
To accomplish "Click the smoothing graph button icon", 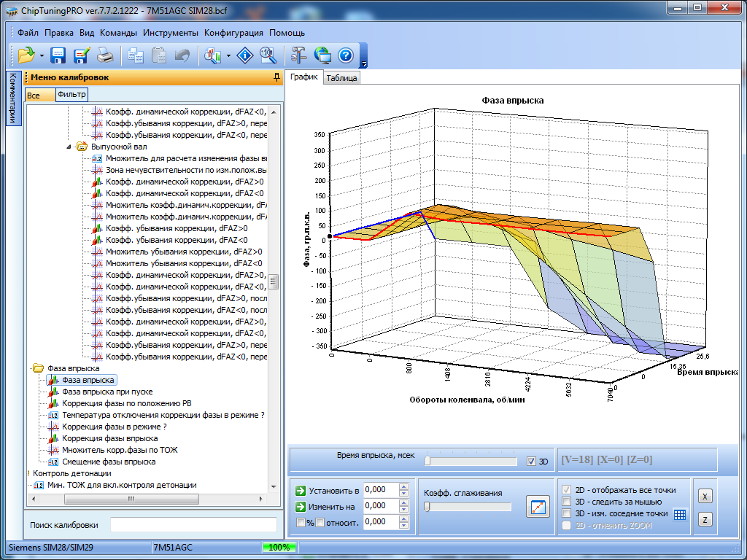I will point(537,507).
